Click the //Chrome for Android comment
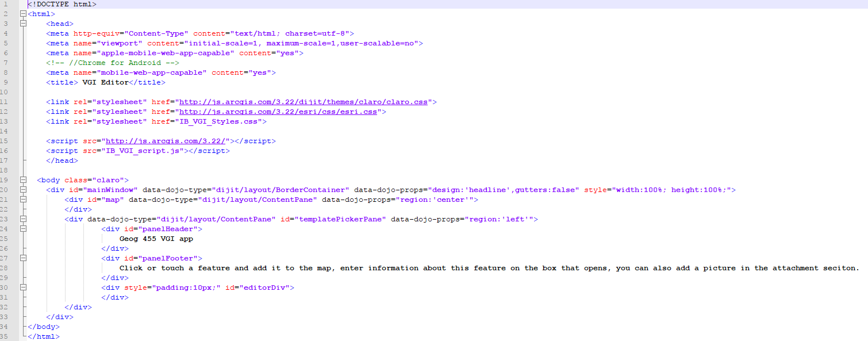Screen dimensions: 868x341 coord(113,63)
